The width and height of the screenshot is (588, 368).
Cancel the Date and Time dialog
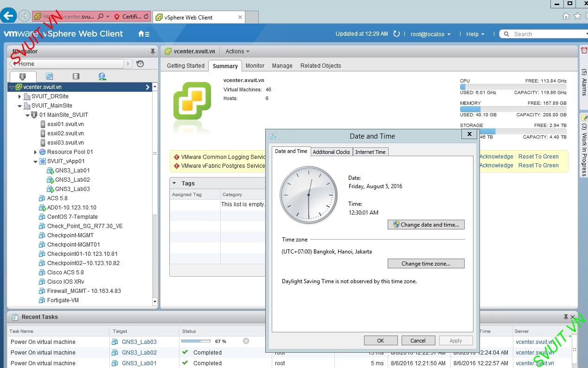[x=418, y=340]
